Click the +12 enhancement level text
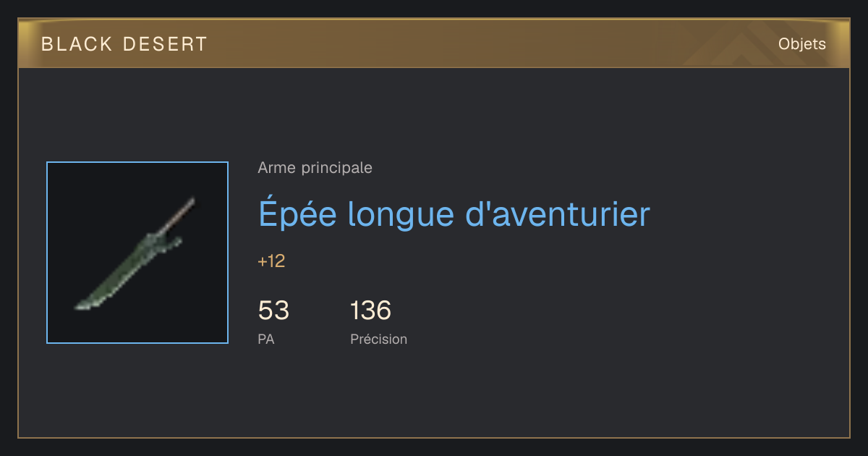 (271, 261)
